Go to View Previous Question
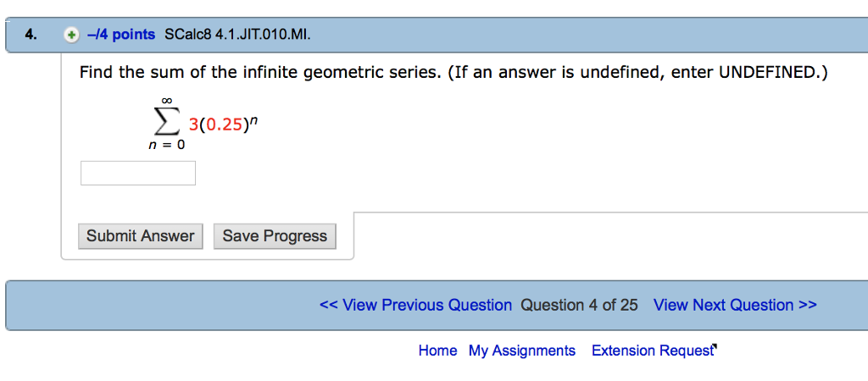This screenshot has height=381, width=868. click(415, 305)
